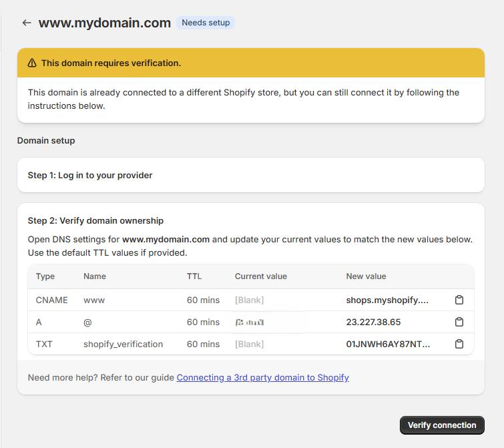Open the Connecting a 3rd party domain guide
Viewport: 504px width, 448px height.
tap(262, 377)
